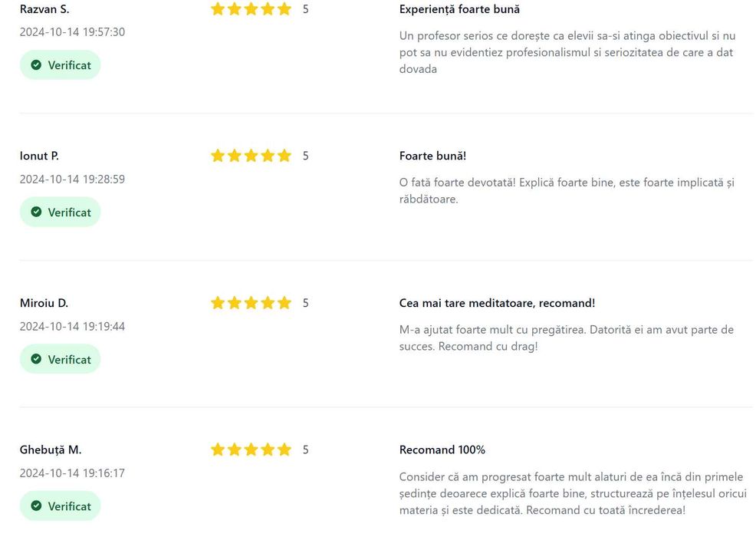Click the star rating for Ghebuță M.
Viewport: 756px width, 537px height.
(x=251, y=450)
